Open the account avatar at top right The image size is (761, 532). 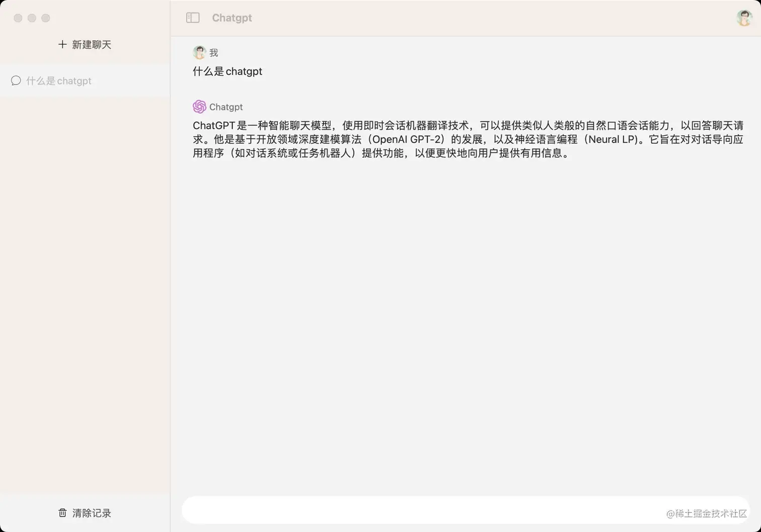coord(743,18)
